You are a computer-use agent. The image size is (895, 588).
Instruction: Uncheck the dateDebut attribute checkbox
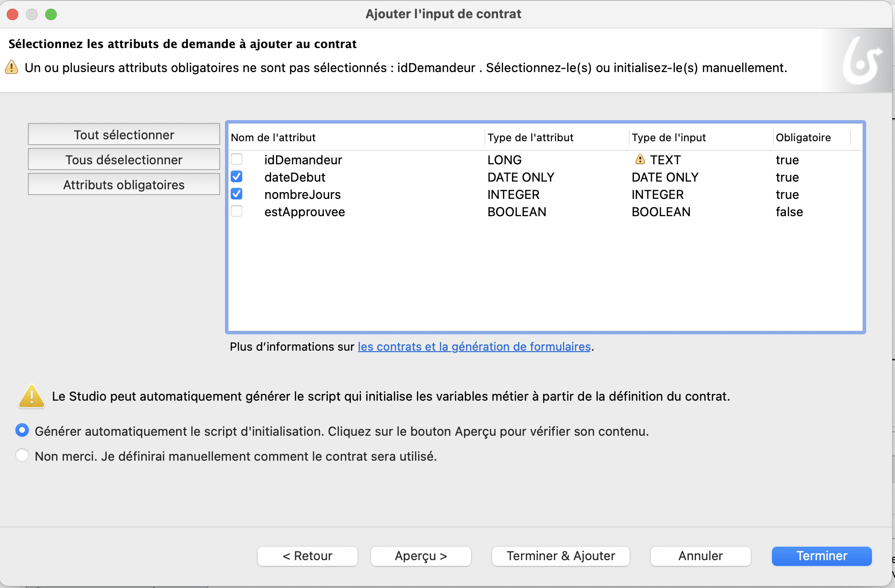tap(236, 176)
